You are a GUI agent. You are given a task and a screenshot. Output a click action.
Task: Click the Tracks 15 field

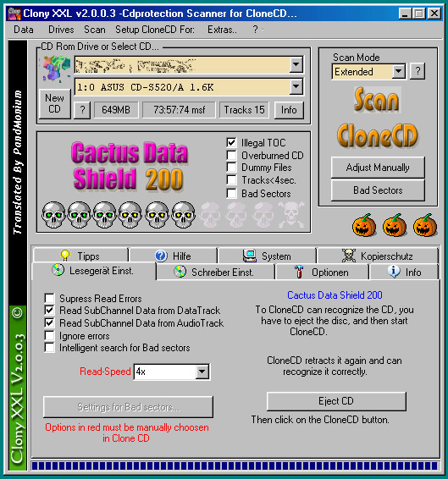point(244,110)
